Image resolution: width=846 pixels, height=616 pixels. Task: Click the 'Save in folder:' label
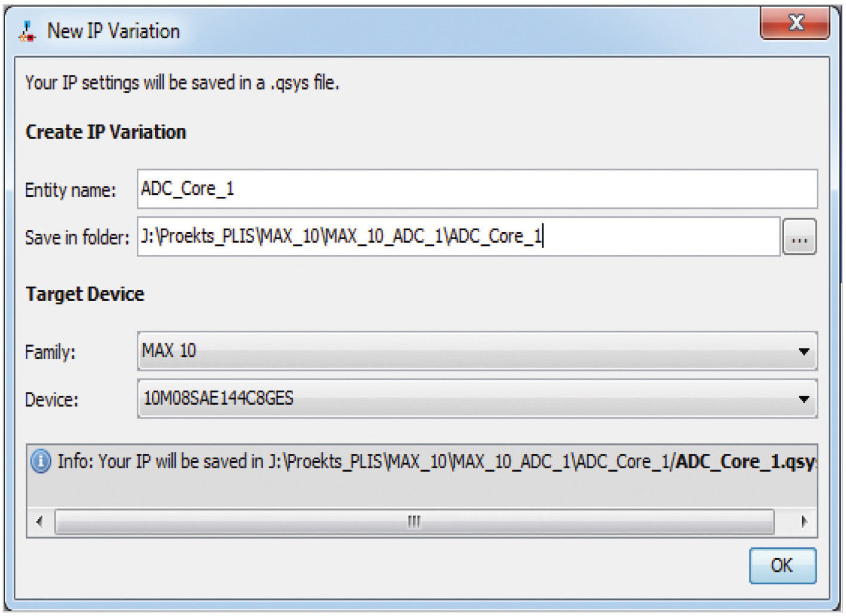click(x=77, y=238)
